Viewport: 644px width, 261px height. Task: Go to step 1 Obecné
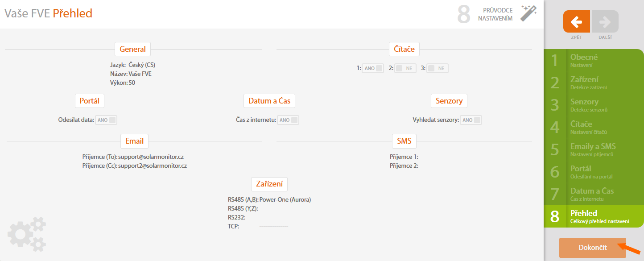point(593,60)
